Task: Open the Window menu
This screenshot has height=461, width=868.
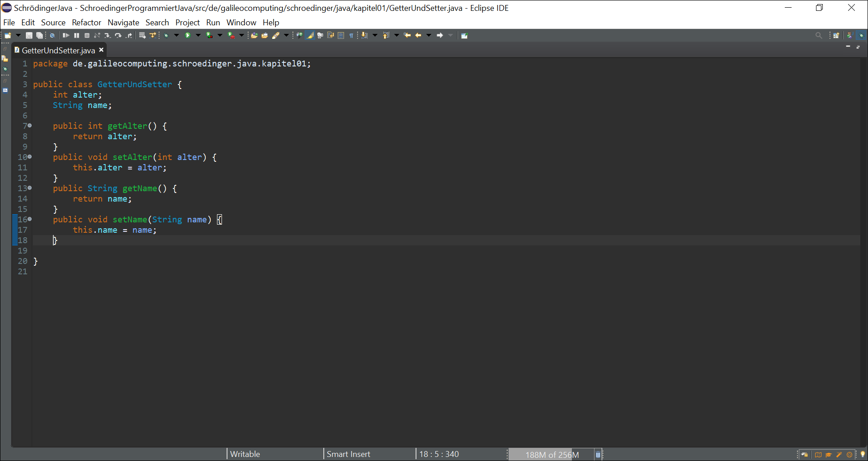Action: pyautogui.click(x=241, y=23)
